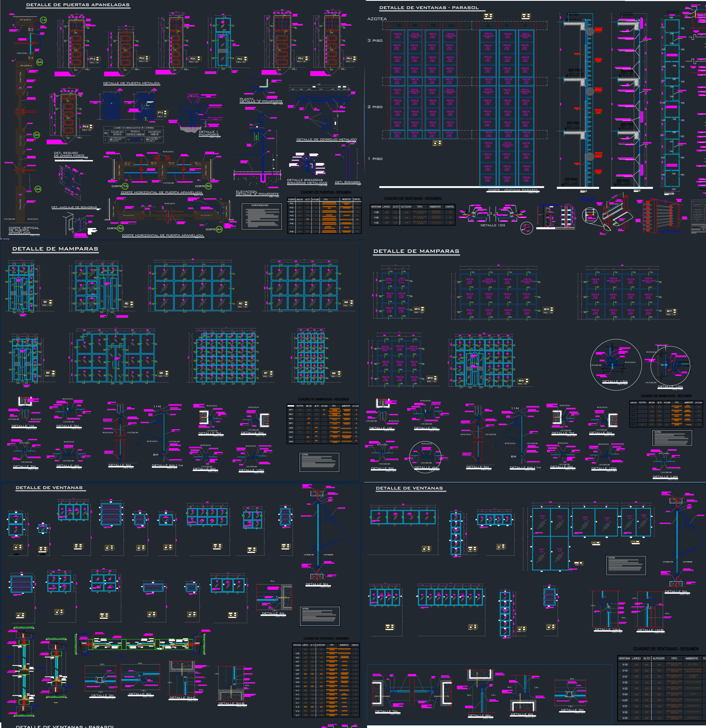Select the M18 mampara tag
This screenshot has height=728, width=706.
tap(432, 378)
